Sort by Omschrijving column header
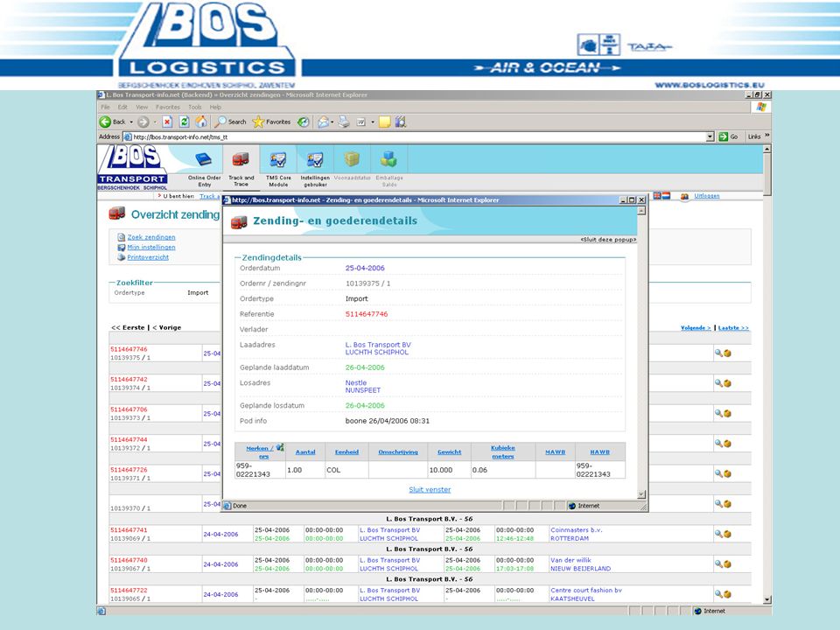 click(398, 452)
